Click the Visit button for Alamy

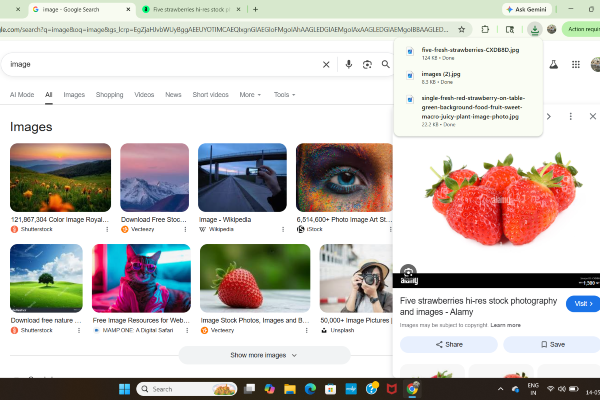click(x=583, y=304)
